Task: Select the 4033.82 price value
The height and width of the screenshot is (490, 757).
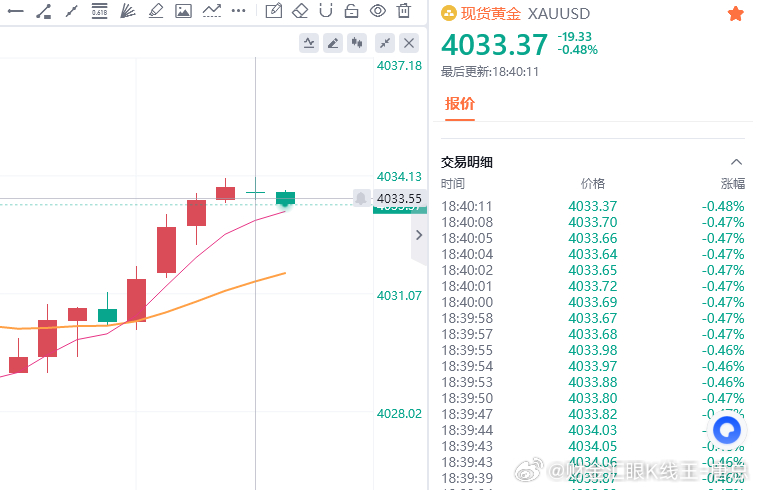Action: click(x=593, y=414)
